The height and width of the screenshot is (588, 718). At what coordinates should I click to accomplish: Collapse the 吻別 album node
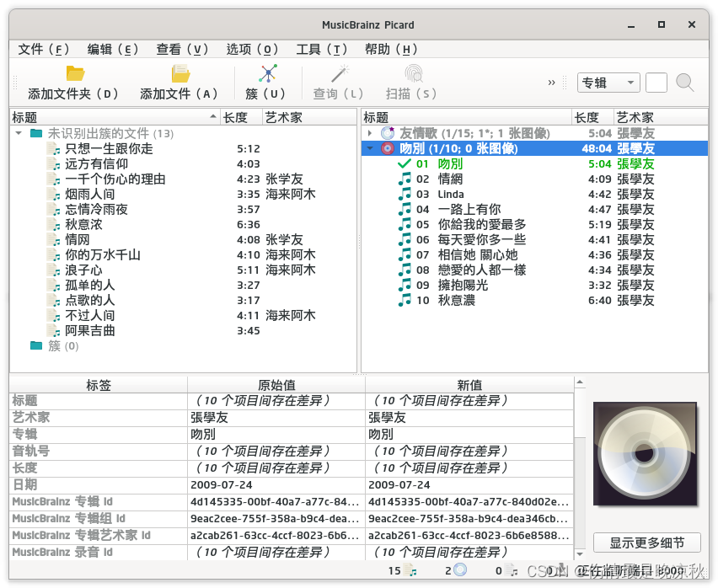click(370, 148)
